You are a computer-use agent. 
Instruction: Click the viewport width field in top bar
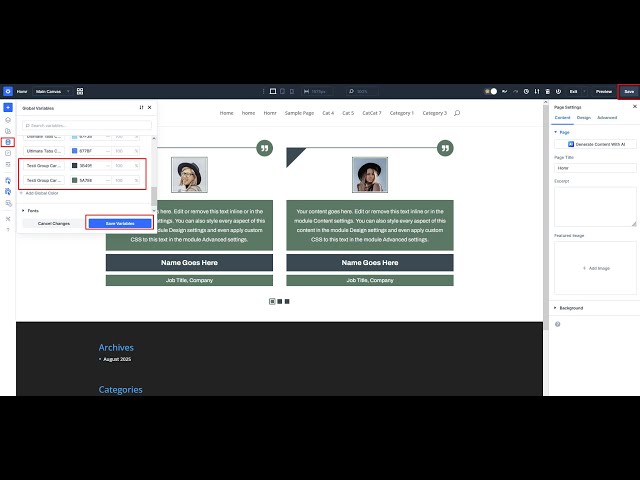tap(317, 91)
